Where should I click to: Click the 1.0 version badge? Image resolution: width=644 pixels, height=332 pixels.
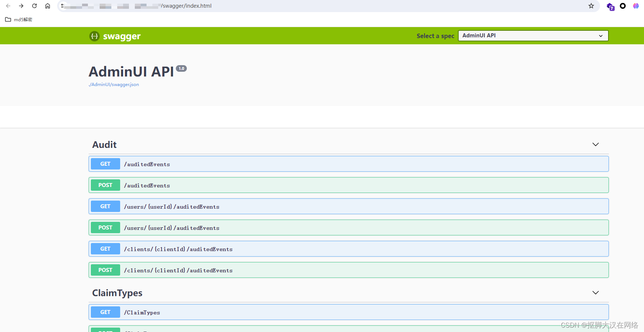point(181,68)
